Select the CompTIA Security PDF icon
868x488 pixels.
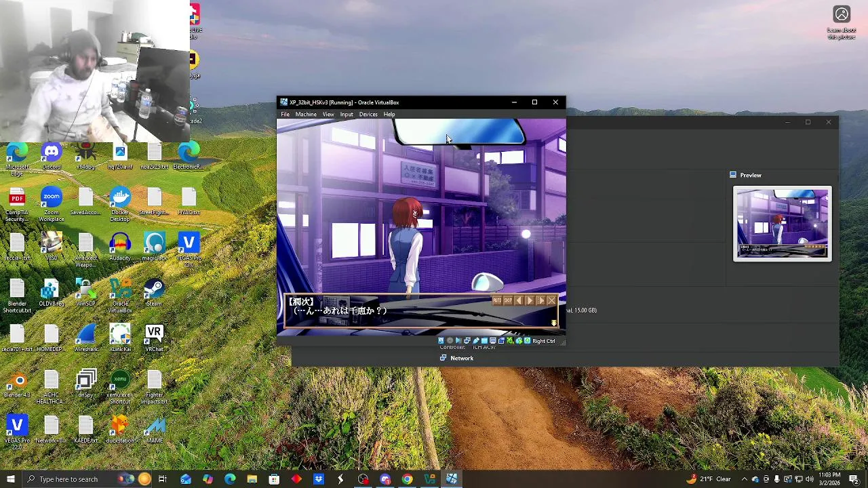pyautogui.click(x=17, y=205)
